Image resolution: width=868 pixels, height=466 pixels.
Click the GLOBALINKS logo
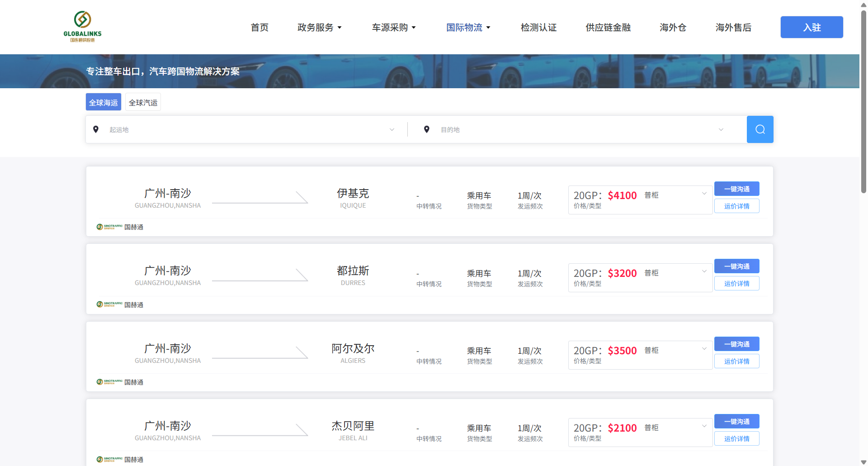(82, 27)
